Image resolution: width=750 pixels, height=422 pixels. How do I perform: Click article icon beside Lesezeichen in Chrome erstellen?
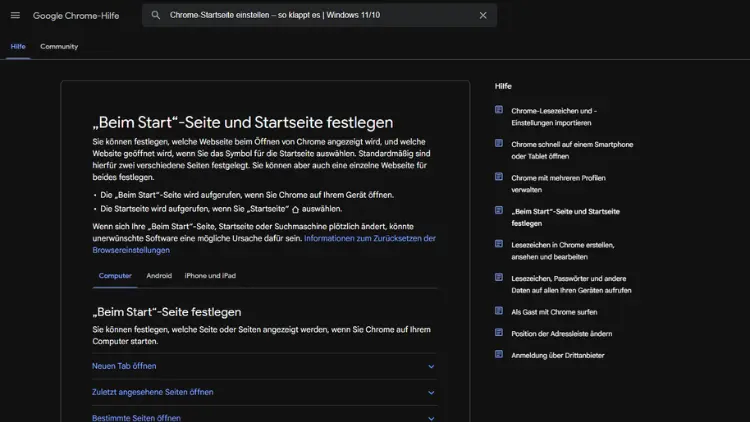(499, 244)
